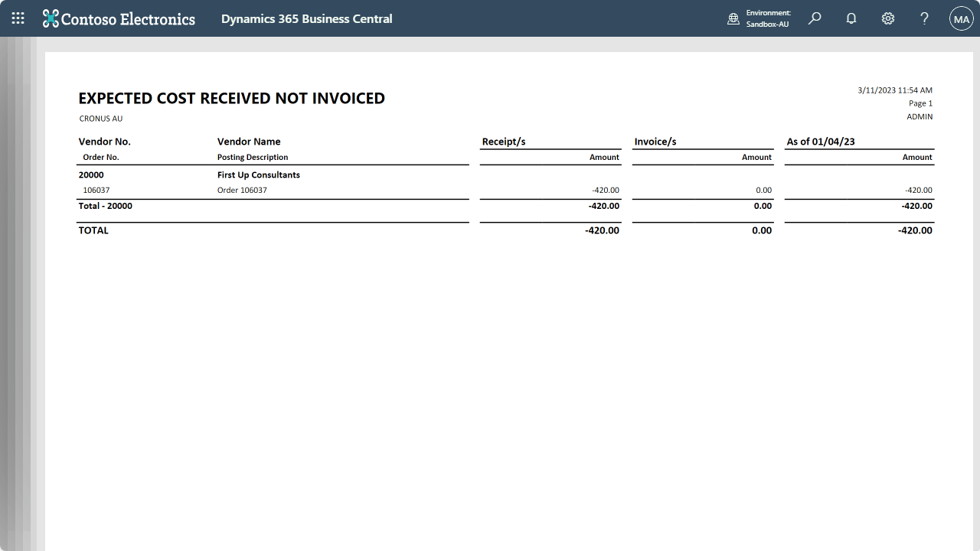Click the date stamp 3/11/2023 11:54 AM
This screenshot has width=980, height=551.
pos(895,90)
